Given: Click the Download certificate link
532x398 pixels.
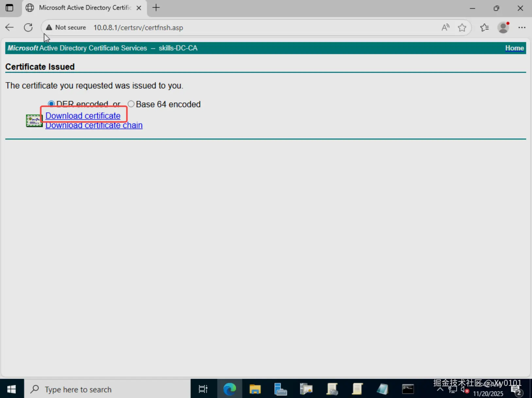Looking at the screenshot, I should [x=83, y=116].
